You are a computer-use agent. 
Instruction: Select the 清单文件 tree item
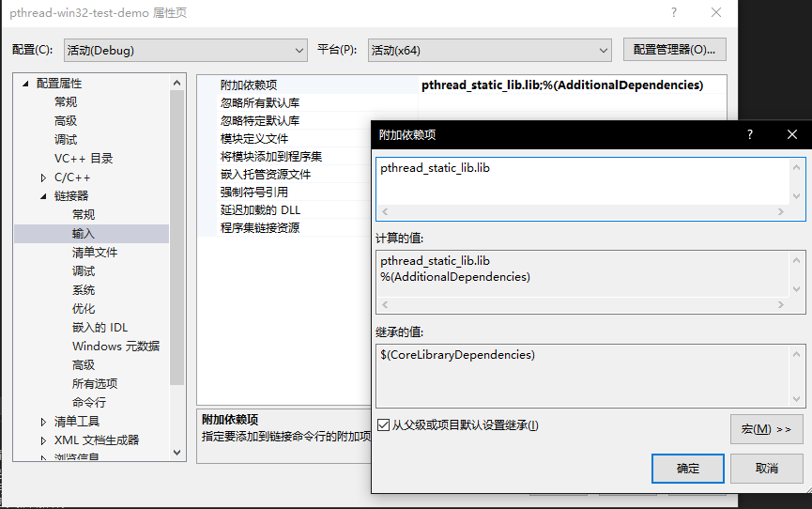(x=95, y=253)
